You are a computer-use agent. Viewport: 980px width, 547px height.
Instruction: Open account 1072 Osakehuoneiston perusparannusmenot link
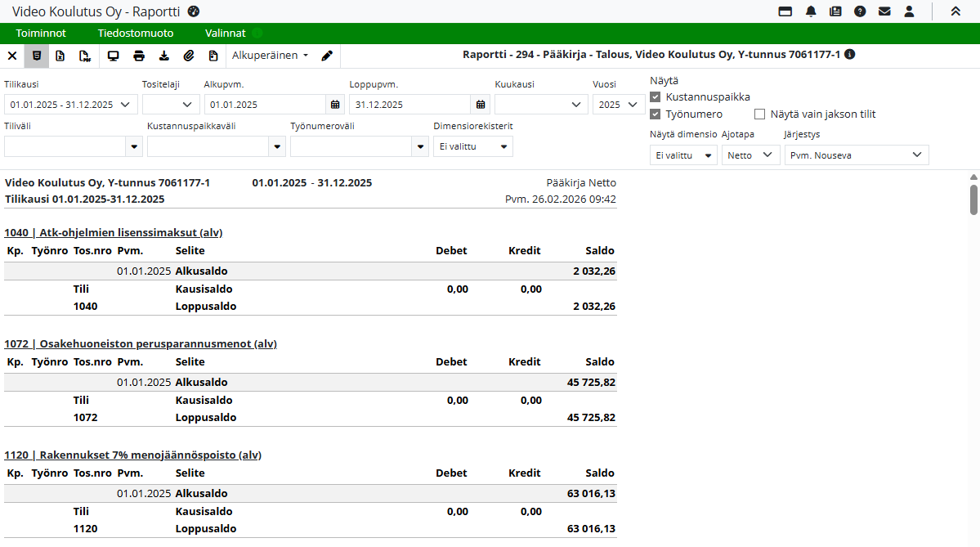click(x=141, y=343)
